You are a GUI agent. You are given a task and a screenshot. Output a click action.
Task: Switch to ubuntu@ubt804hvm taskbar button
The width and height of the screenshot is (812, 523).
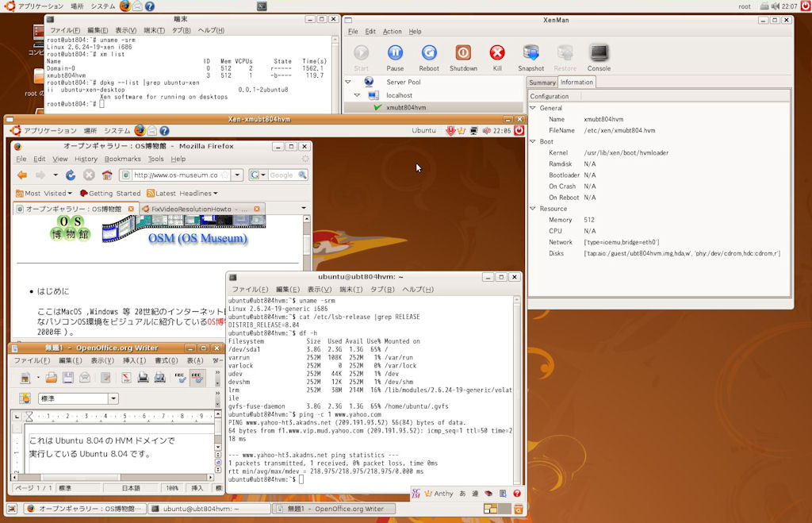click(209, 509)
